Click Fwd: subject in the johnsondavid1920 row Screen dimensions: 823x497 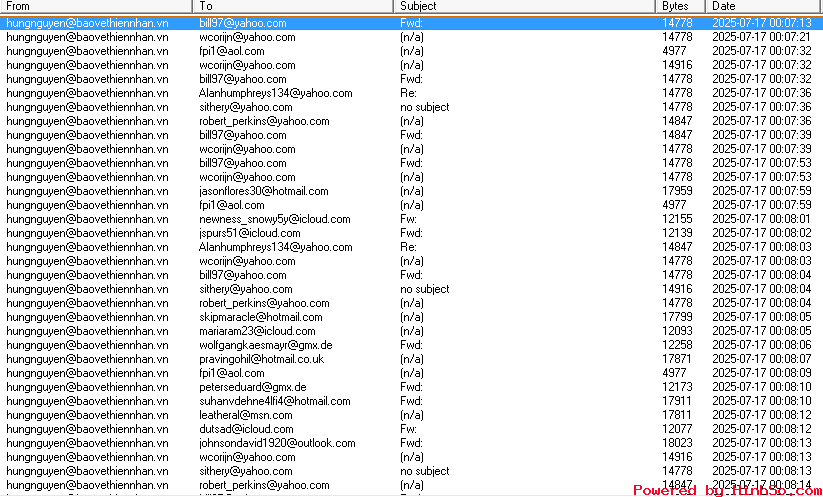411,443
